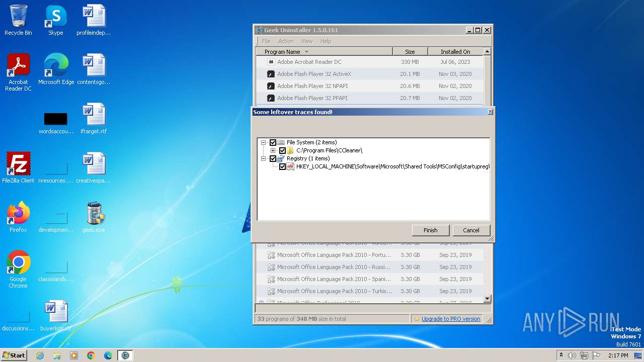The image size is (644, 362).
Task: Select the contentsgo document icon
Action: 94,69
